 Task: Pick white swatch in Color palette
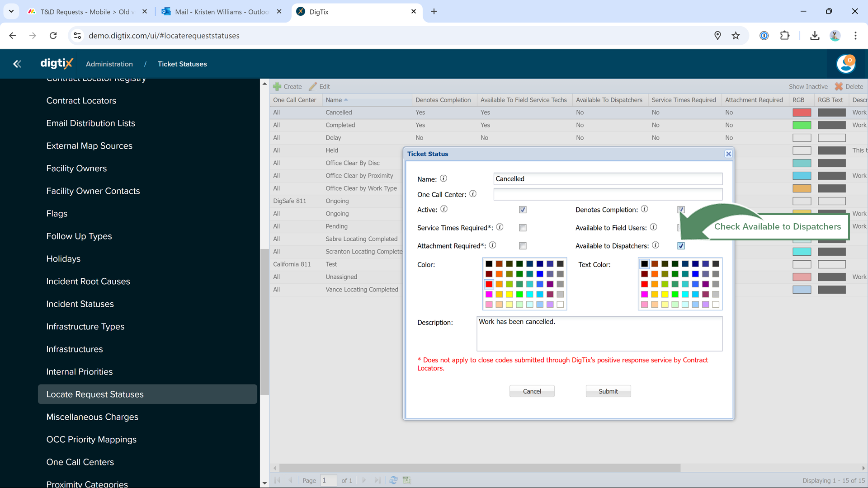[560, 305]
